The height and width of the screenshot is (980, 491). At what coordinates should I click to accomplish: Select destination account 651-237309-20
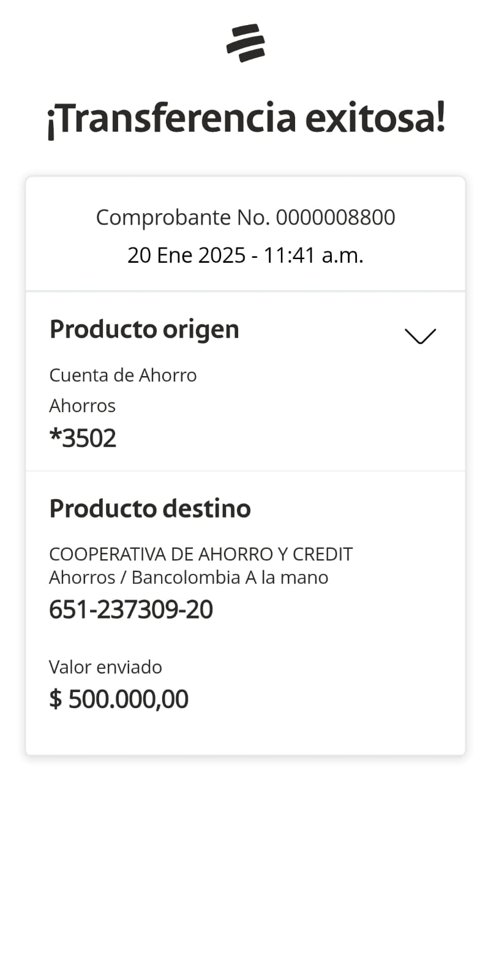click(131, 609)
